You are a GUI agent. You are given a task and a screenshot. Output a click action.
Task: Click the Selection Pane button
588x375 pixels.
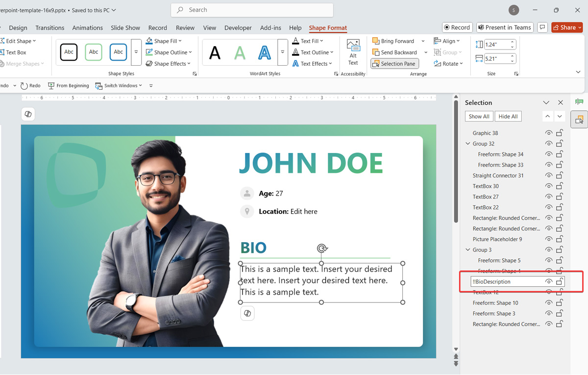394,64
